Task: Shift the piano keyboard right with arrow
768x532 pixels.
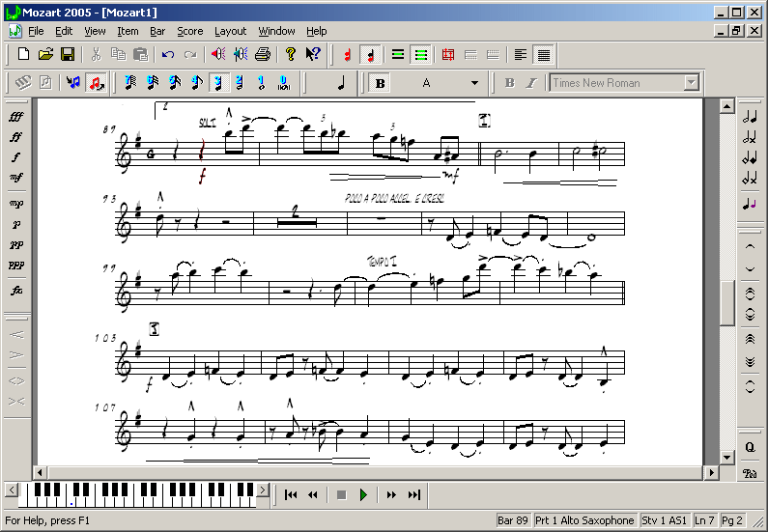Action: pyautogui.click(x=263, y=490)
